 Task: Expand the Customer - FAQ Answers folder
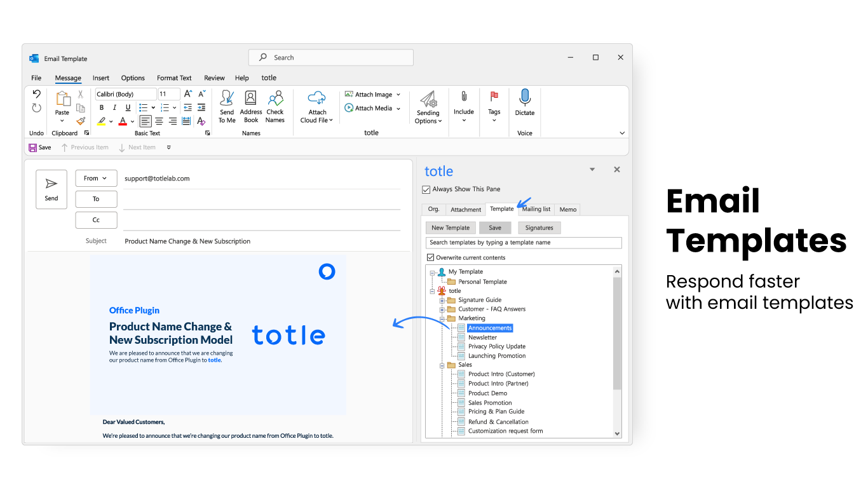coord(442,309)
